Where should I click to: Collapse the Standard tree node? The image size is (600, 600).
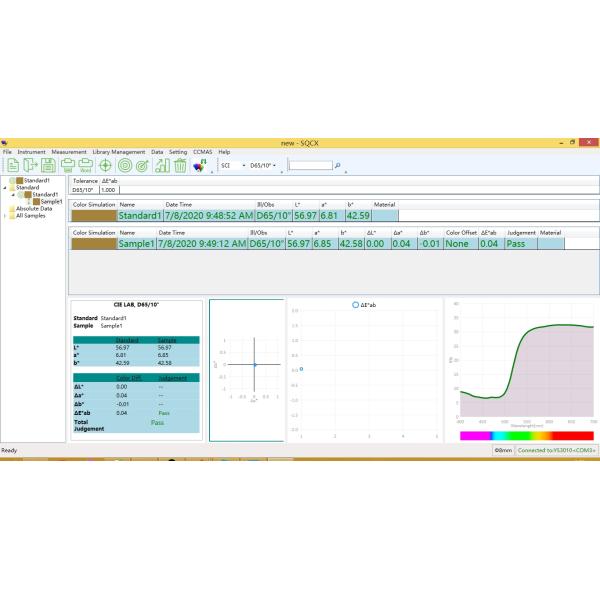click(x=4, y=187)
